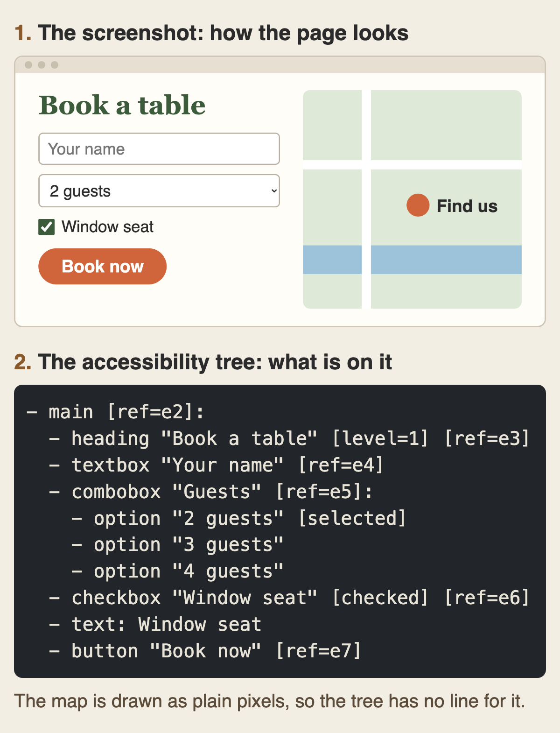Screen dimensions: 560x733
Task: Click the "2. The accessibility tree" section title
Action: (203, 362)
